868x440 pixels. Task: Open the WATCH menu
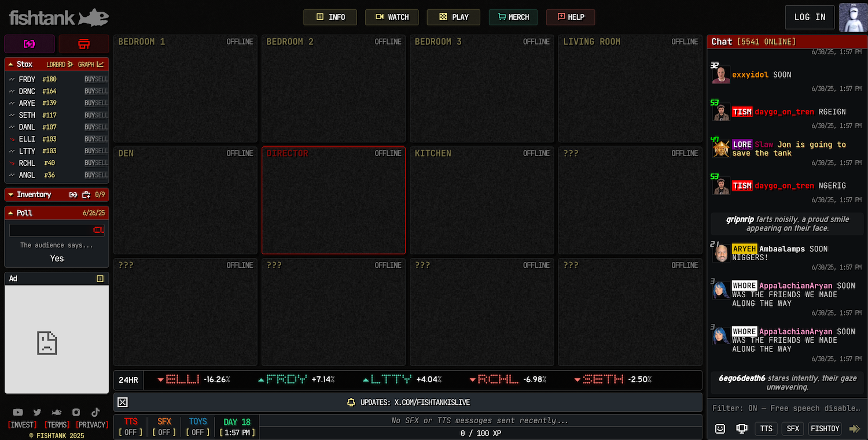[x=392, y=17]
